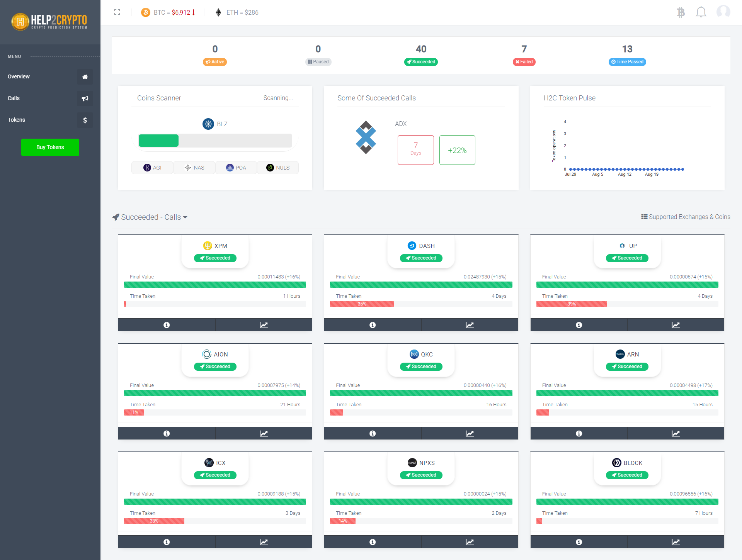This screenshot has height=560, width=742.
Task: Click the BTC price ticker
Action: 168,12
